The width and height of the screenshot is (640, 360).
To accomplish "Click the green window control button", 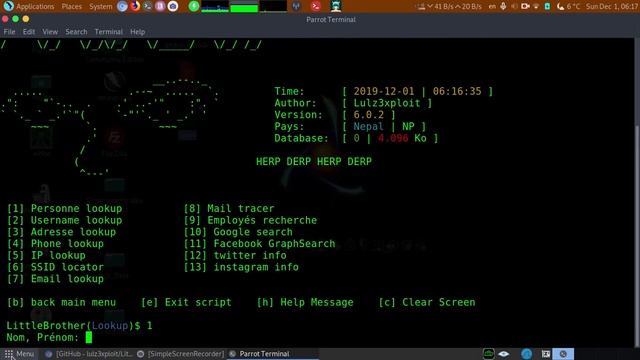I will tap(16, 19).
